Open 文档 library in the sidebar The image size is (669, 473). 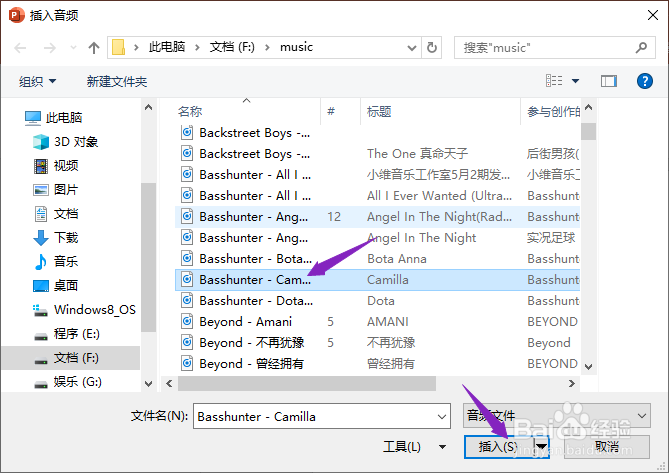pos(56,214)
